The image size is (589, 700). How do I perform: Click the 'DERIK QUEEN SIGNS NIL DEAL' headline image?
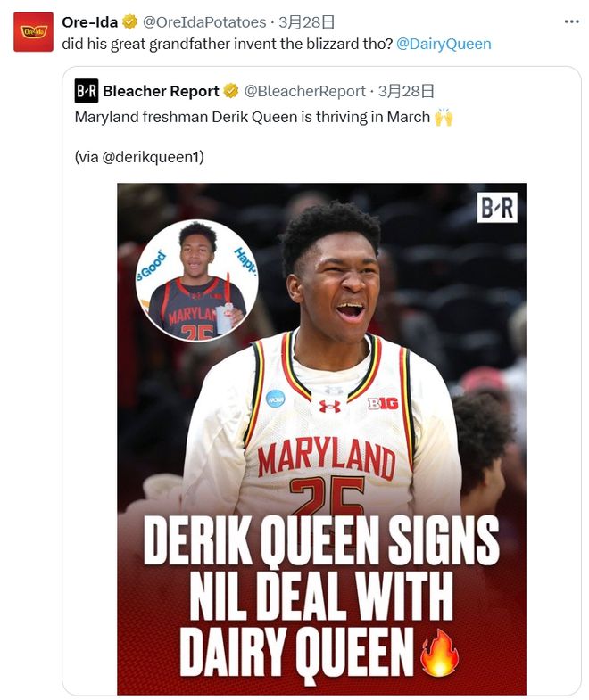coord(321,596)
